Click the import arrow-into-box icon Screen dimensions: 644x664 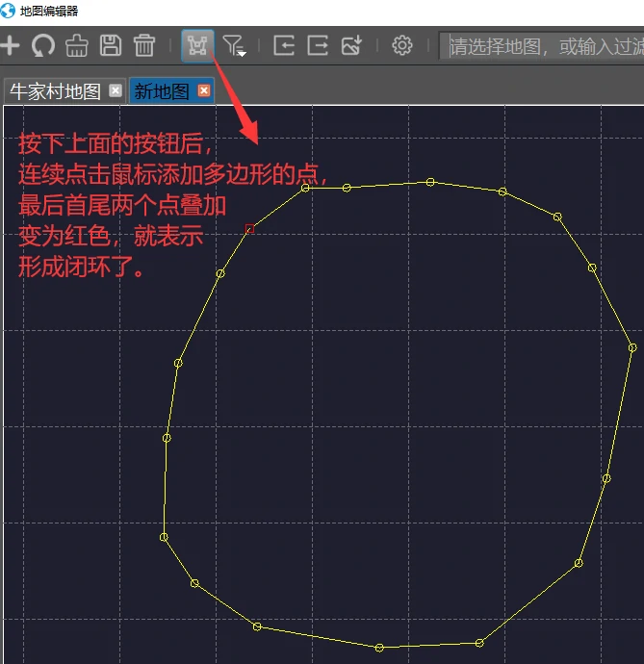[x=284, y=45]
